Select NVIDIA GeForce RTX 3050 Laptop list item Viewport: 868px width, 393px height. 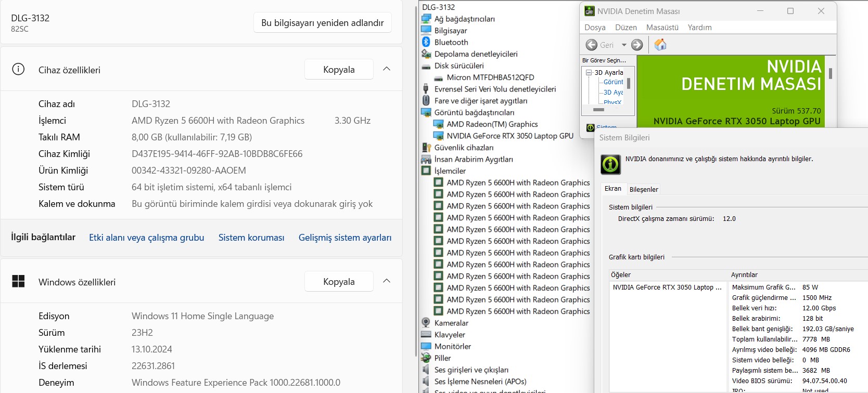[x=667, y=287]
